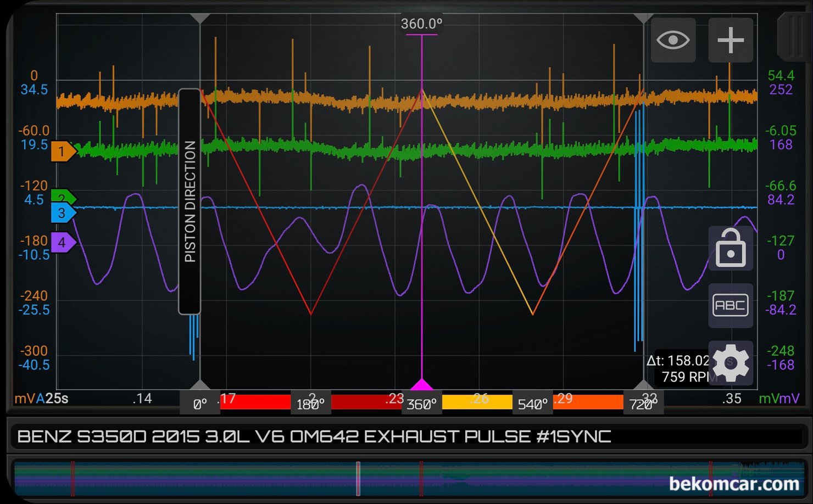Click the orange mV unit label
The image size is (813, 504).
pyautogui.click(x=25, y=399)
